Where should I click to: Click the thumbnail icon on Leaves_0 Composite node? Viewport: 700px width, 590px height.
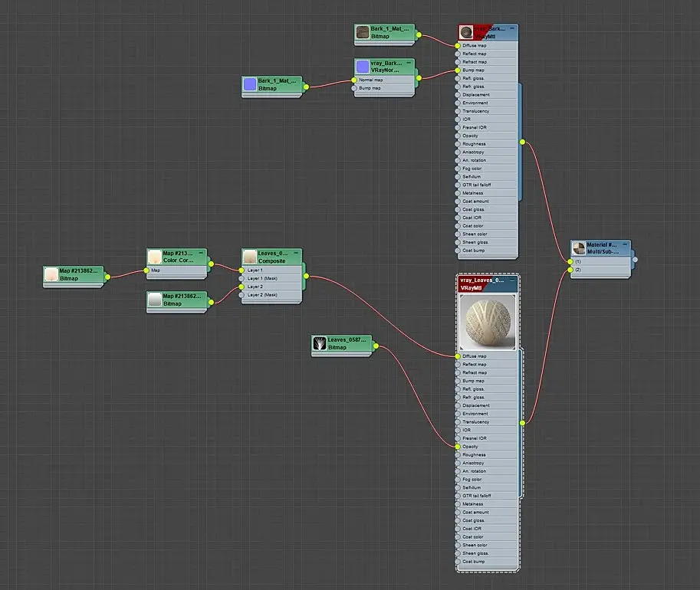tap(249, 257)
